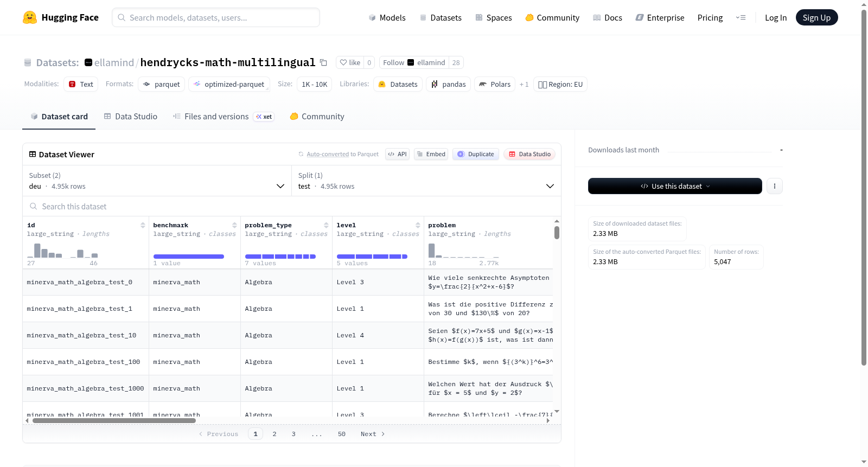Switch to the Dataset card tab
868x467 pixels.
point(59,117)
